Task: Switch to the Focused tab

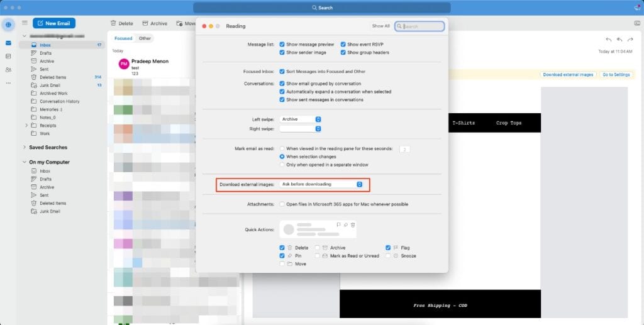Action: (123, 38)
